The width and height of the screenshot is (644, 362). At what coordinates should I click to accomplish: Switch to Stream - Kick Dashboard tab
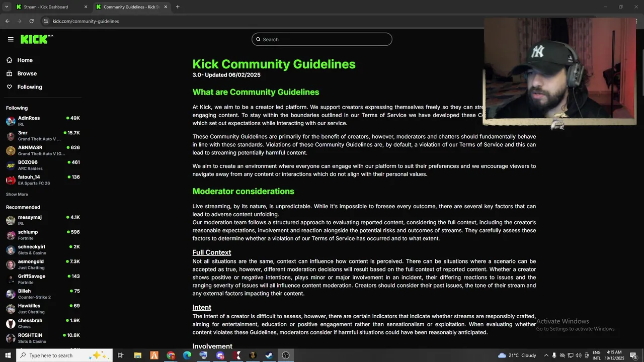(51, 7)
